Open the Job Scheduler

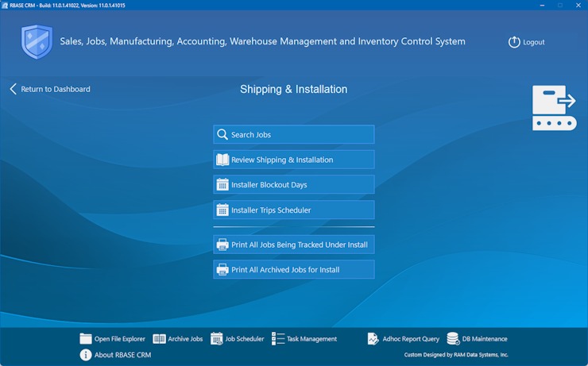pos(245,339)
